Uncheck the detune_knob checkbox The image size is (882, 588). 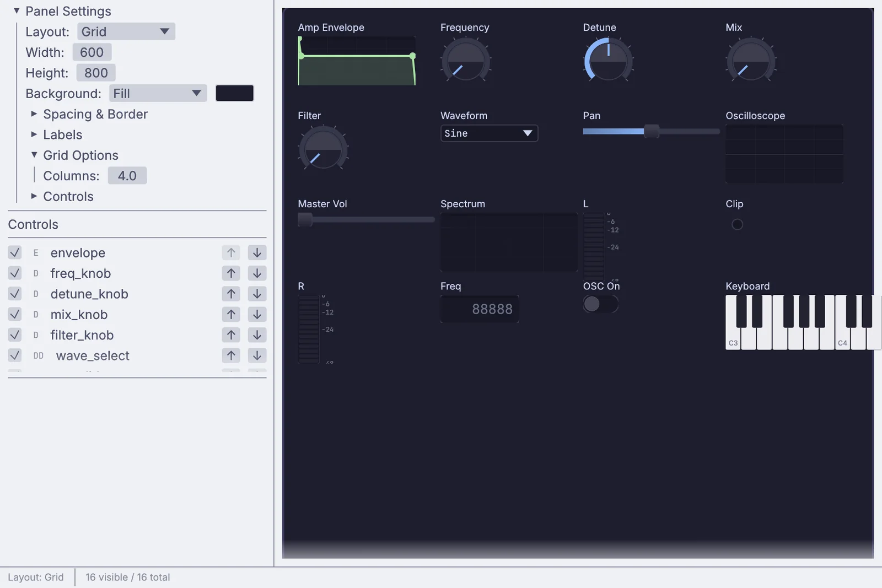15,294
